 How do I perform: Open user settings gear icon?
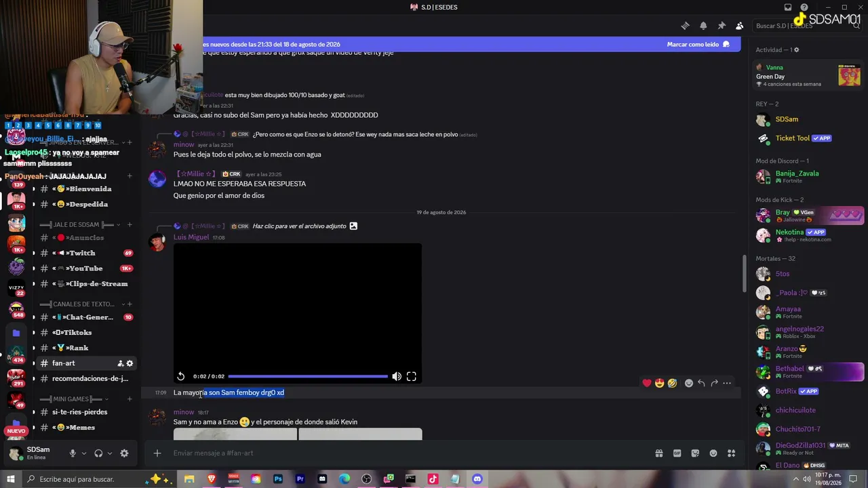[124, 453]
